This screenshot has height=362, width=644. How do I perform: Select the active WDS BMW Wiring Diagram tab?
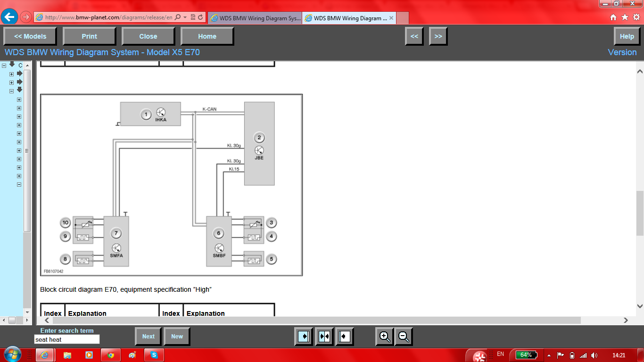pos(349,18)
